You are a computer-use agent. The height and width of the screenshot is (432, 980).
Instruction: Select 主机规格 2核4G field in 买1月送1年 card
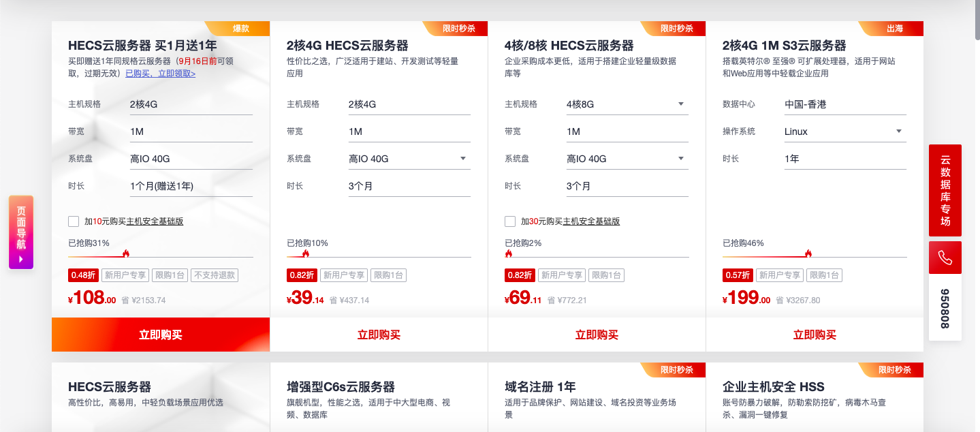191,104
